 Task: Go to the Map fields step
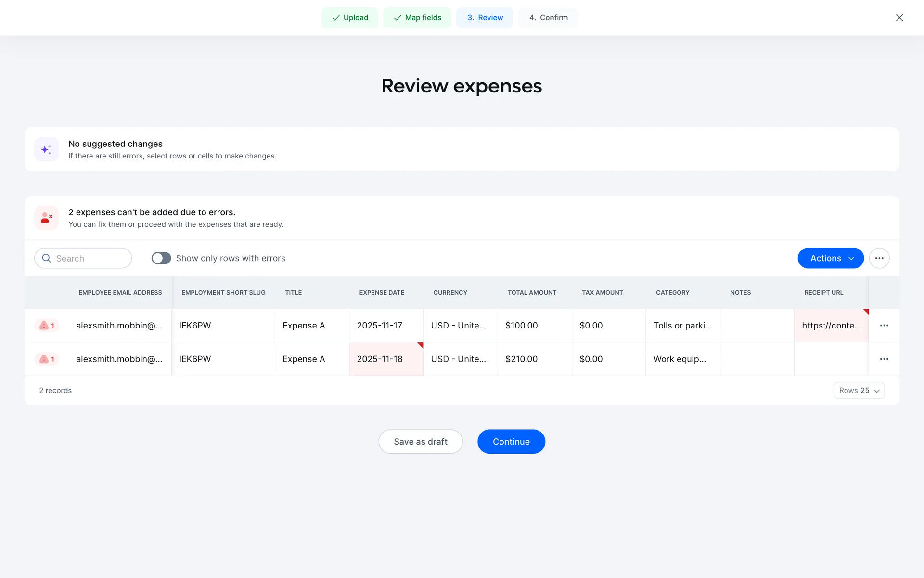[417, 18]
